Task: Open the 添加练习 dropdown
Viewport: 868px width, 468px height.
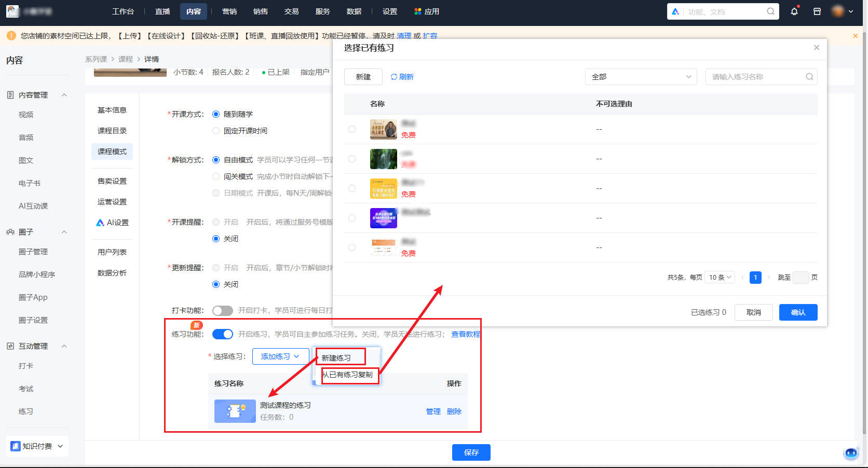Action: tap(280, 356)
